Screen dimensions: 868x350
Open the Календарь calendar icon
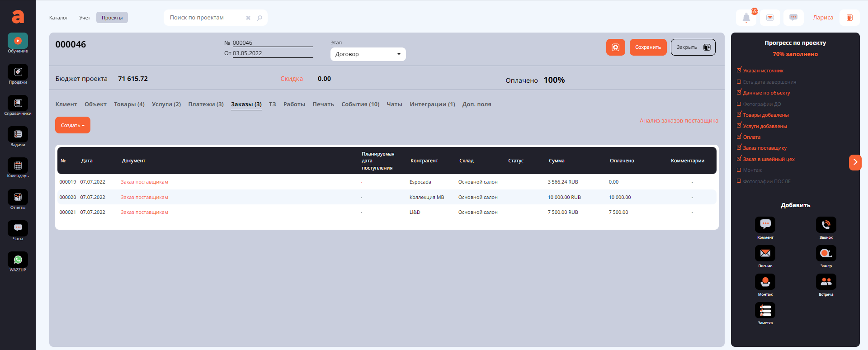coord(18,166)
